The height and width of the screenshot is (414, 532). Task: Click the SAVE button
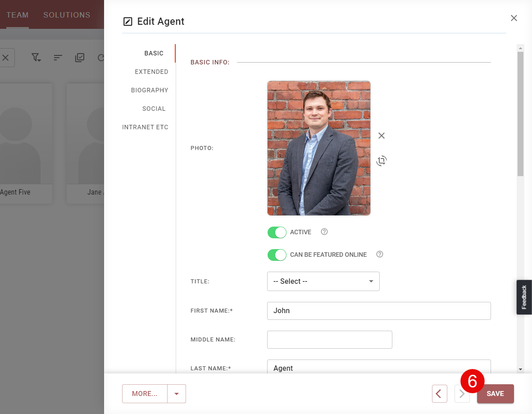pyautogui.click(x=496, y=394)
